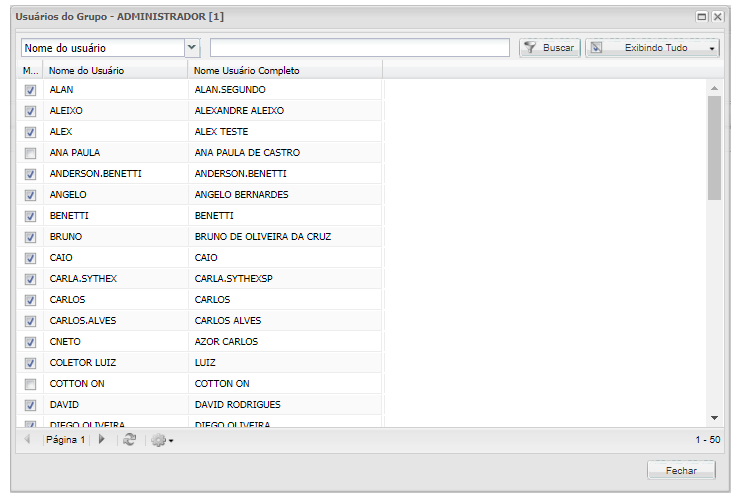Sort by Nome Usuário Completo column header
Image resolution: width=741 pixels, height=503 pixels.
click(x=285, y=70)
